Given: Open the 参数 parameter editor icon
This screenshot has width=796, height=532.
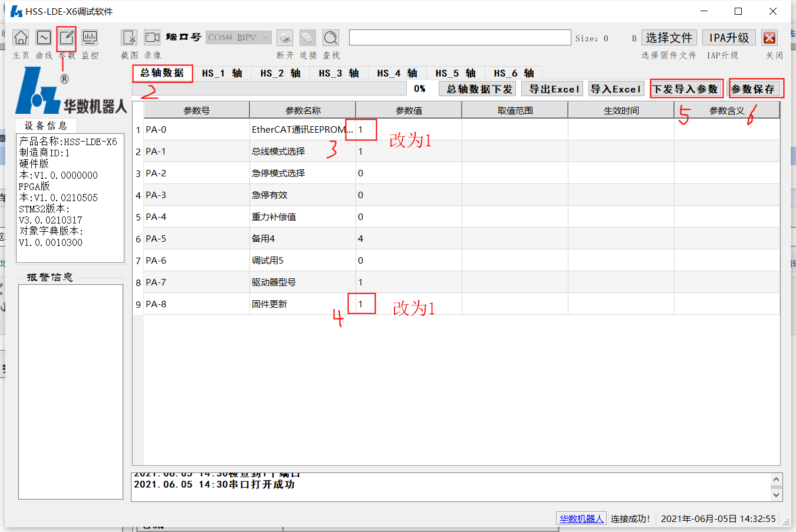Looking at the screenshot, I should 67,38.
